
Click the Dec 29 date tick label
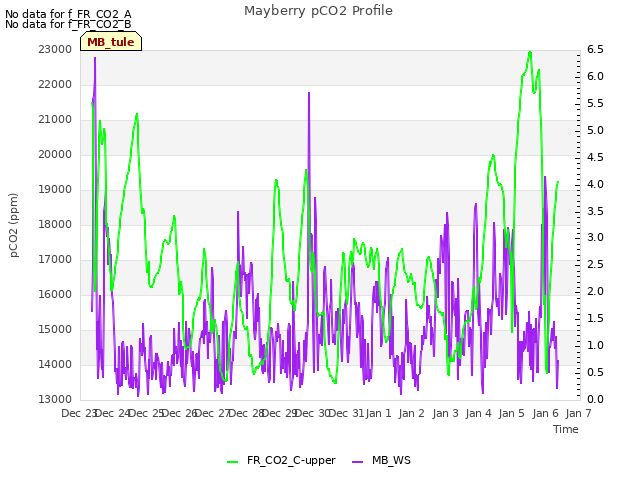[279, 413]
